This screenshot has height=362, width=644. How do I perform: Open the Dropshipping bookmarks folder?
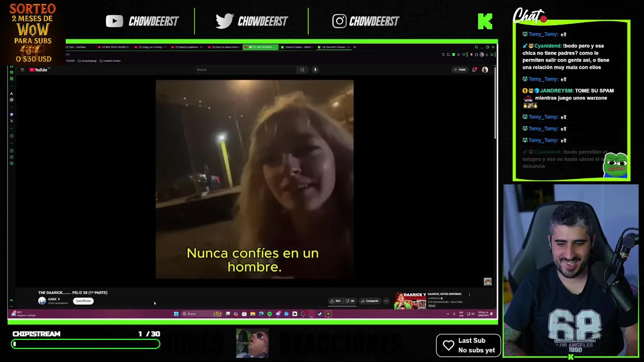pyautogui.click(x=87, y=61)
